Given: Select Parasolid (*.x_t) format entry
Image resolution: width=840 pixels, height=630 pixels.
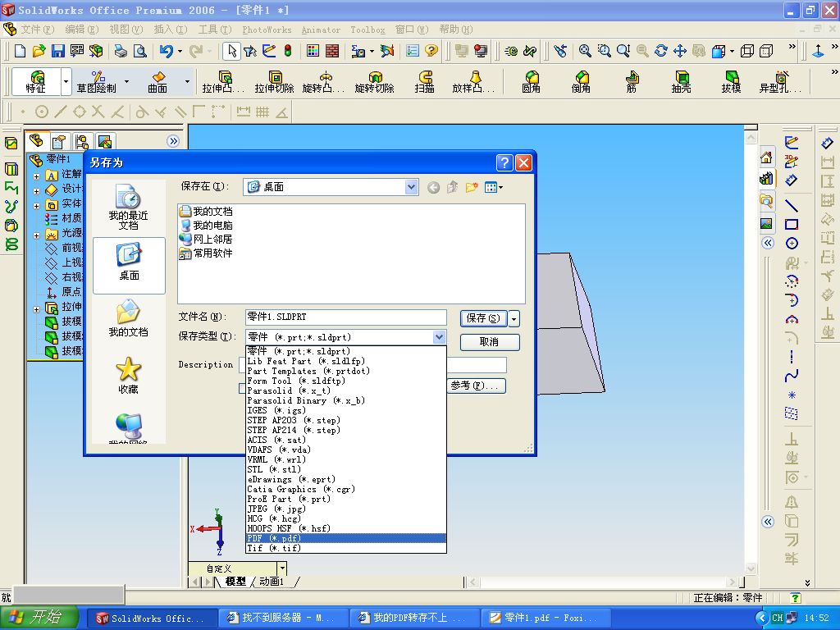Looking at the screenshot, I should [x=345, y=390].
